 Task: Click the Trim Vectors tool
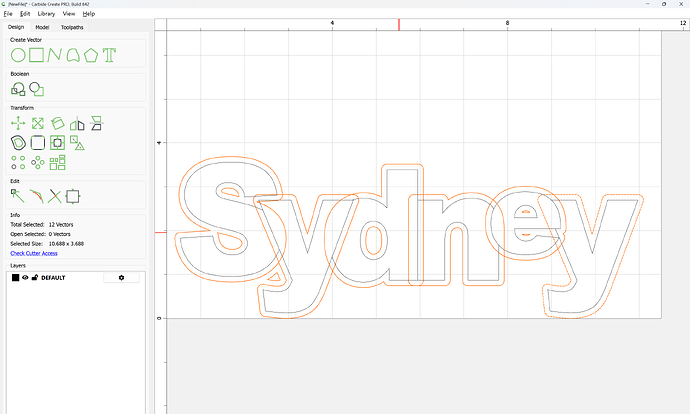tap(55, 196)
